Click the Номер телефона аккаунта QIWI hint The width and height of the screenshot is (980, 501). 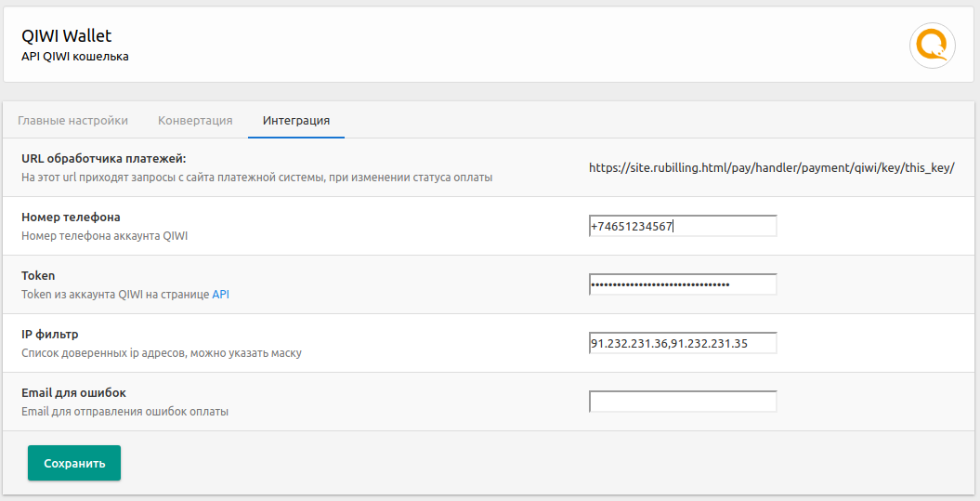104,236
